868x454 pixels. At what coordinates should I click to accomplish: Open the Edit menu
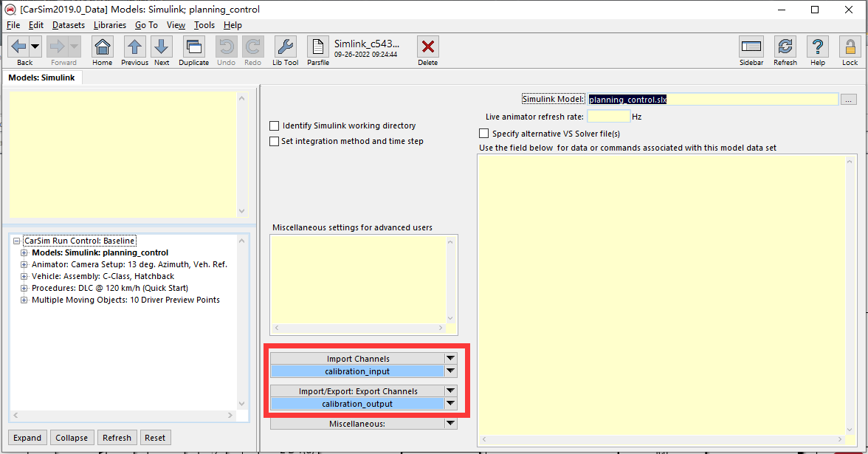(x=36, y=25)
